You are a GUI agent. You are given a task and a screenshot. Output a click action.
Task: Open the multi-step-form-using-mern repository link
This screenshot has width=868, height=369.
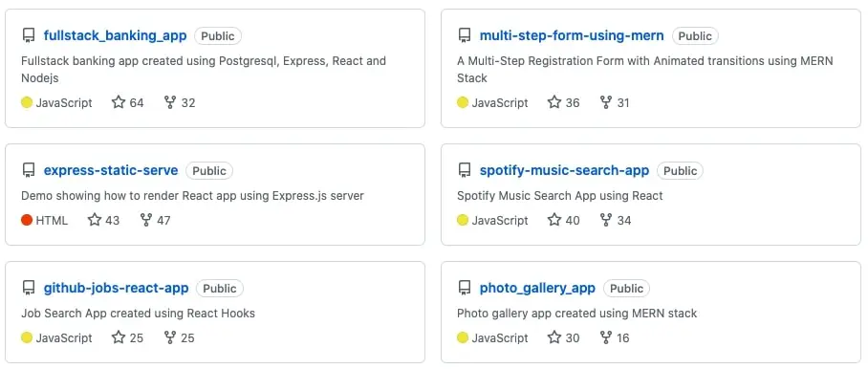(x=572, y=36)
